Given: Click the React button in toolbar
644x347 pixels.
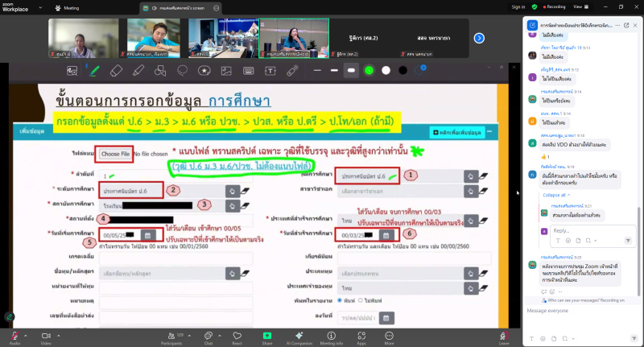Looking at the screenshot, I should pos(237,335).
